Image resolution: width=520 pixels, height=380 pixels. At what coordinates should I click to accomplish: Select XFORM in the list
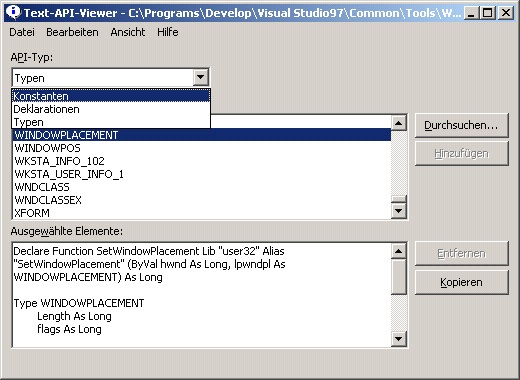point(202,213)
